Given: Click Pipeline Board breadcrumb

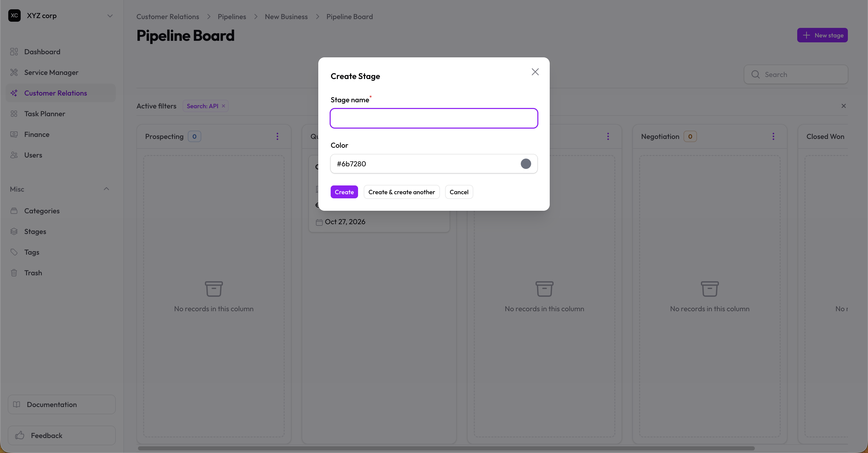Looking at the screenshot, I should pos(350,17).
